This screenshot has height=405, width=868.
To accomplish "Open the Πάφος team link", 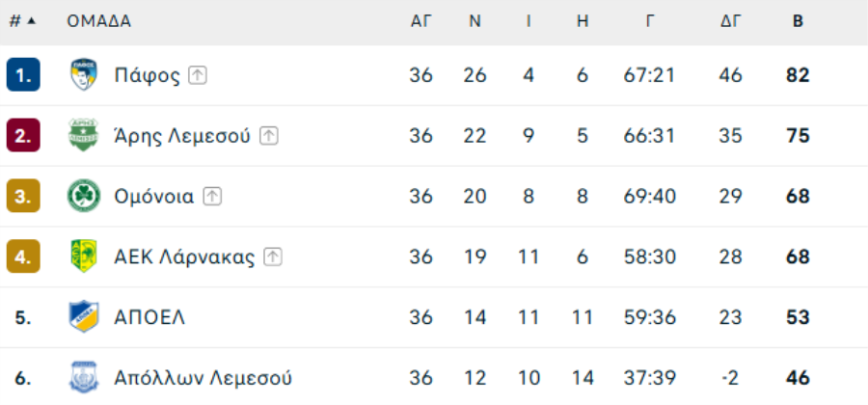I will point(148,75).
